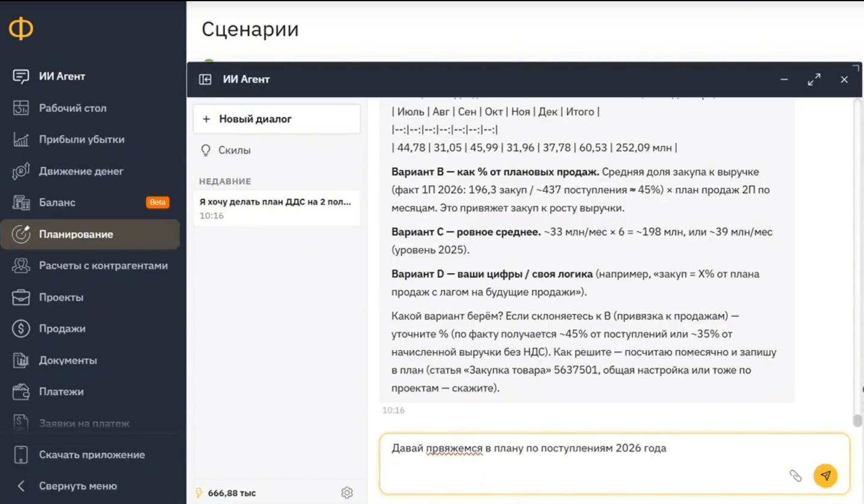Click the Продажи dollar icon
The width and height of the screenshot is (864, 504).
[x=21, y=329]
